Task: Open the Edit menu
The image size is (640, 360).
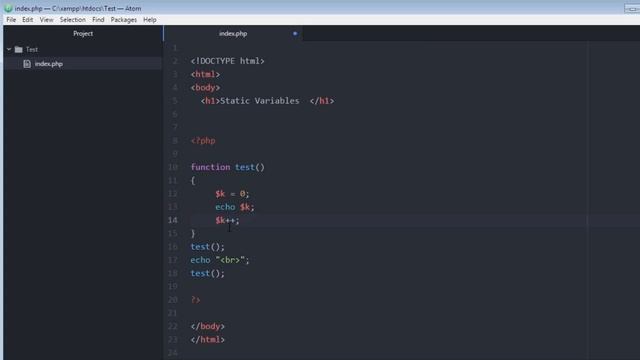Action: pyautogui.click(x=28, y=20)
